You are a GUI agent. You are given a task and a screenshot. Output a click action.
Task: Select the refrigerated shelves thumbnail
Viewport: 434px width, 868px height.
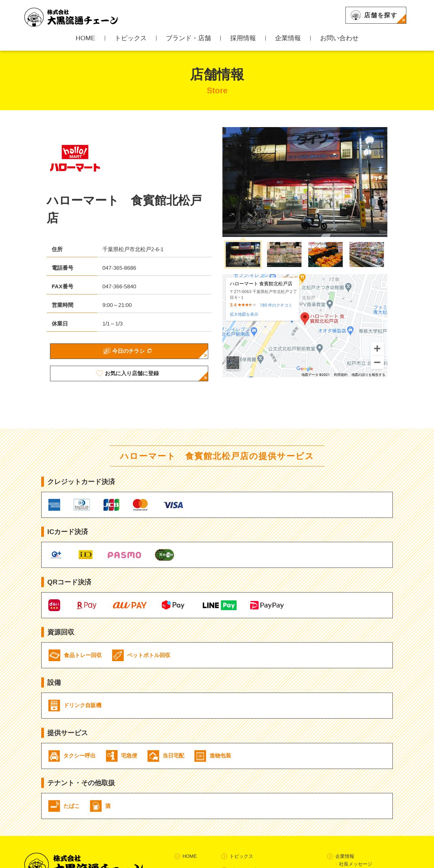click(367, 255)
